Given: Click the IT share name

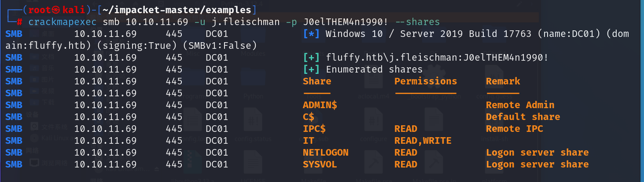Looking at the screenshot, I should (309, 141).
